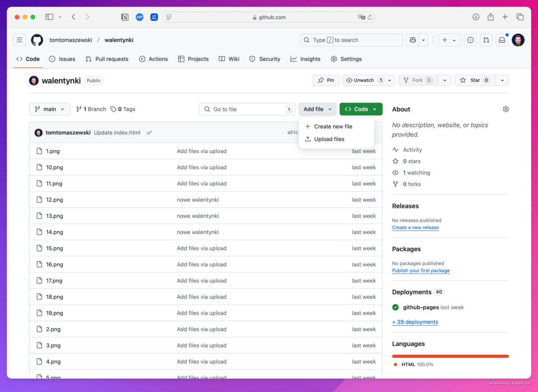Expand Safari sidebar options chevron
538x392 pixels.
[x=60, y=17]
